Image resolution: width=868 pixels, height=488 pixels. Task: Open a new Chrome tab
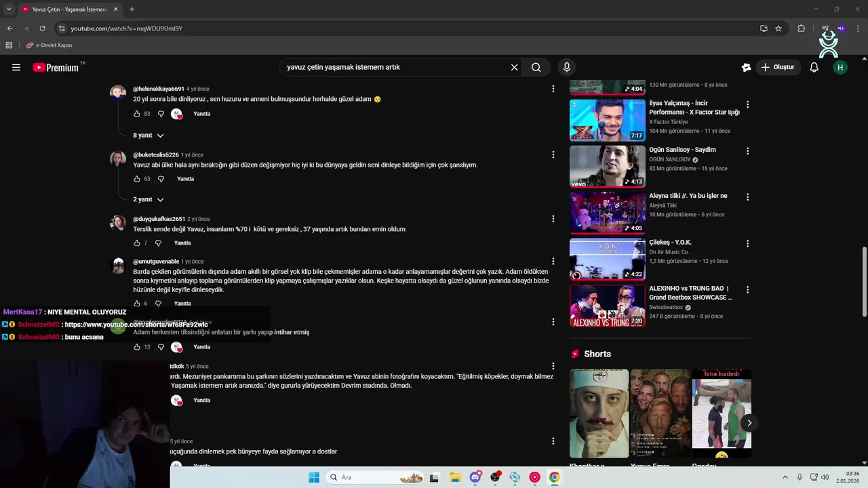tap(132, 9)
